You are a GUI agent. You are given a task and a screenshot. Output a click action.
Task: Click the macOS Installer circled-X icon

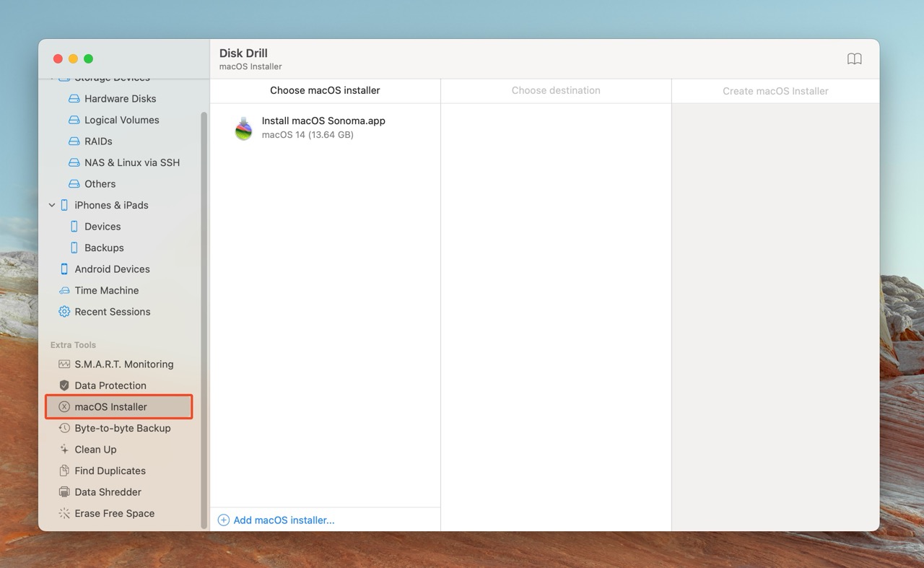point(64,407)
